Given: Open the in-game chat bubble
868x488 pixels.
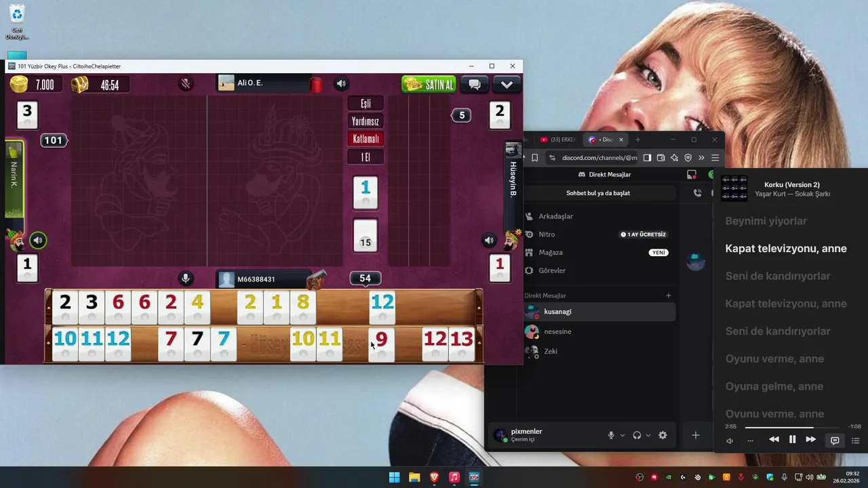Looking at the screenshot, I should 475,84.
